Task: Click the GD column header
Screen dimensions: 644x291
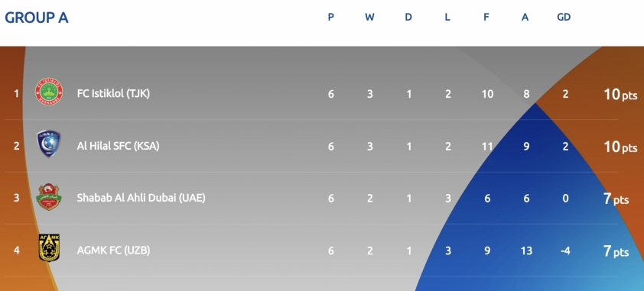Action: click(564, 18)
